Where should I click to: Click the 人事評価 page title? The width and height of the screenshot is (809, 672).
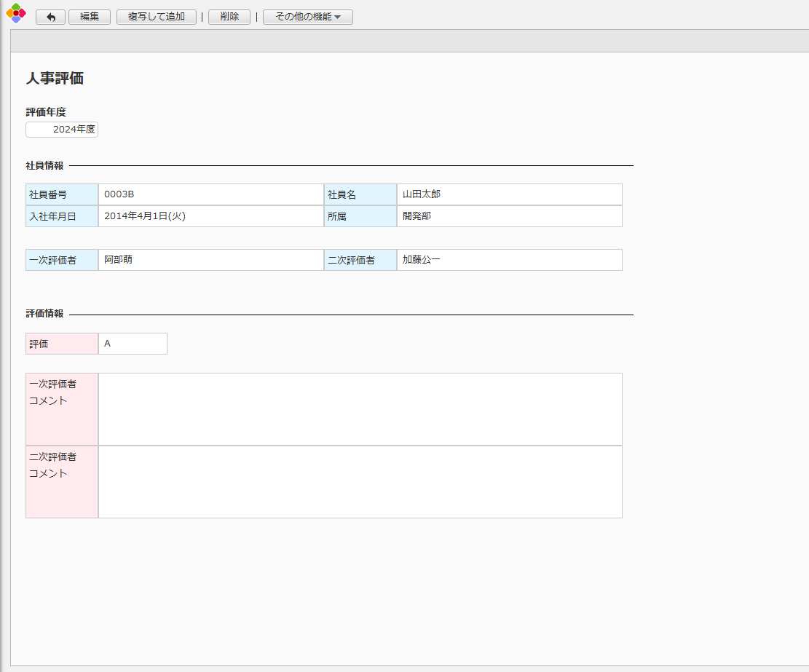(x=55, y=79)
